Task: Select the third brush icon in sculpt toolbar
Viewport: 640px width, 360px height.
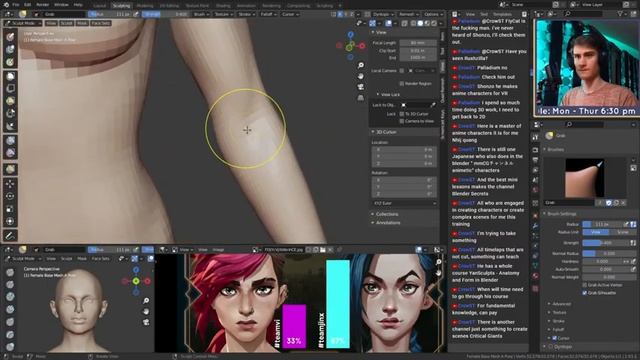Action: pyautogui.click(x=10, y=62)
